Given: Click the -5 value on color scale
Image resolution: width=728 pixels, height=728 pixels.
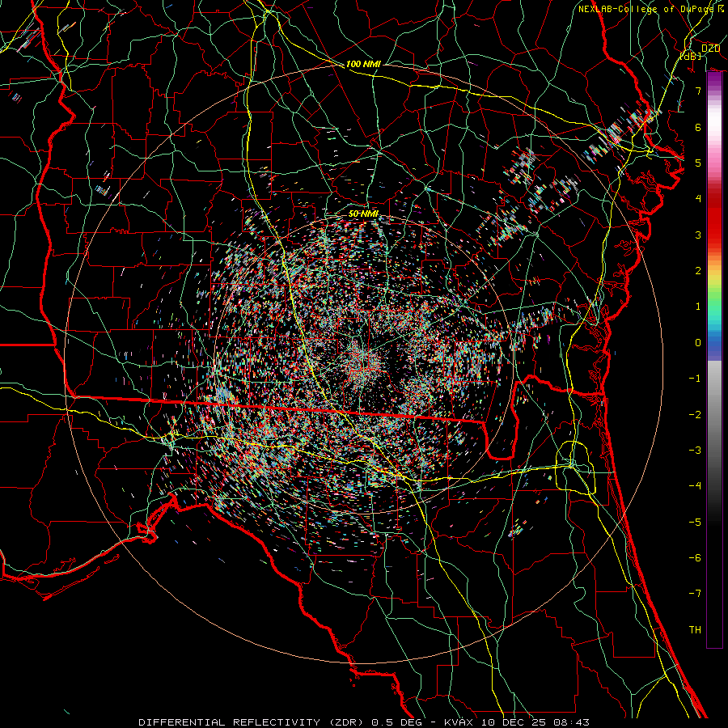Looking at the screenshot, I should tap(695, 523).
